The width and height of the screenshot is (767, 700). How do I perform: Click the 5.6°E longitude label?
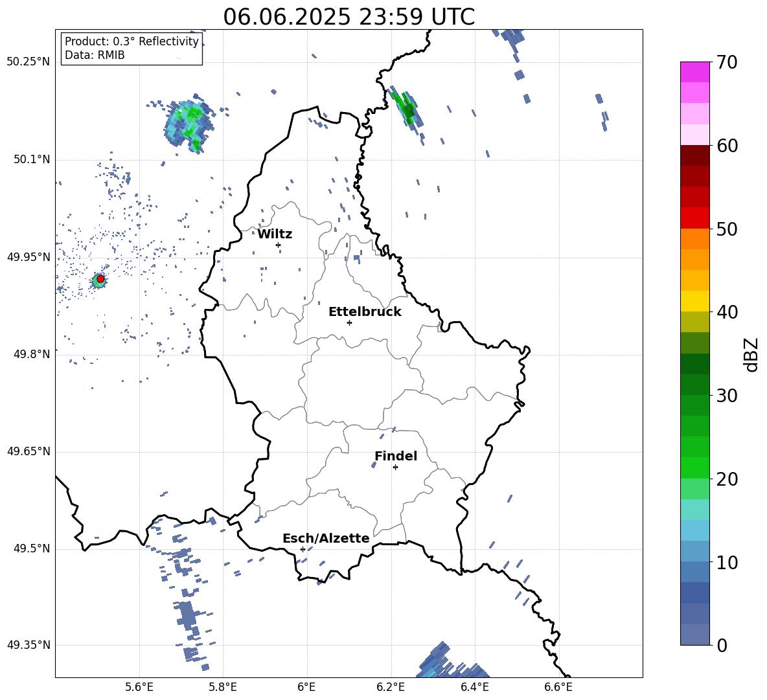[x=139, y=687]
